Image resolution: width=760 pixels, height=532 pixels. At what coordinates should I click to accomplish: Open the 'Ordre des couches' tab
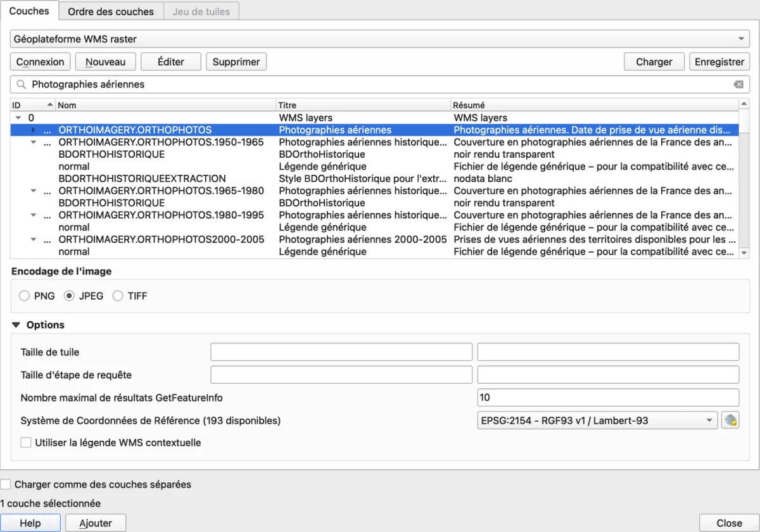[x=111, y=11]
